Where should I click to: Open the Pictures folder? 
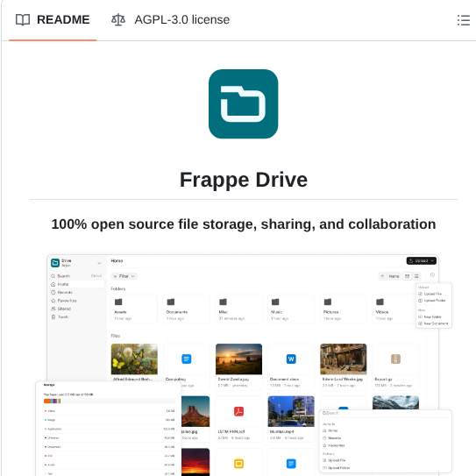pyautogui.click(x=343, y=309)
